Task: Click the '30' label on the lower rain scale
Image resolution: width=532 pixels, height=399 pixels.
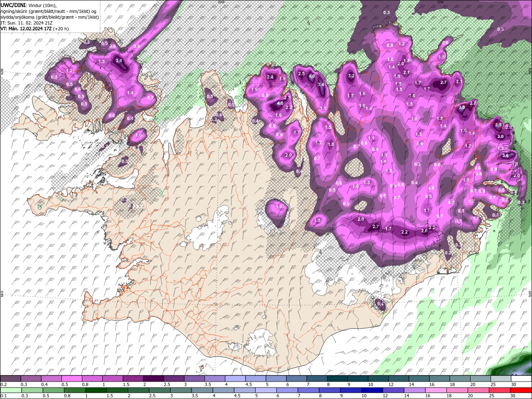Action: point(513,396)
